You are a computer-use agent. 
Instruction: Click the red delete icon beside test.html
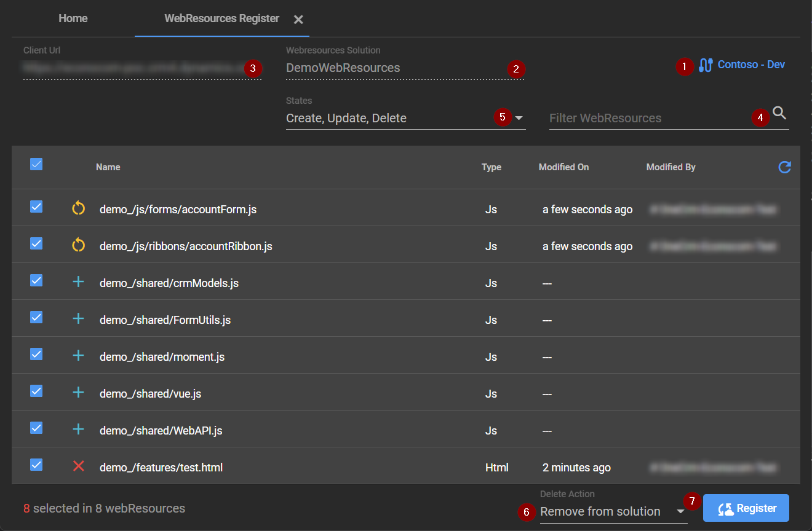78,466
